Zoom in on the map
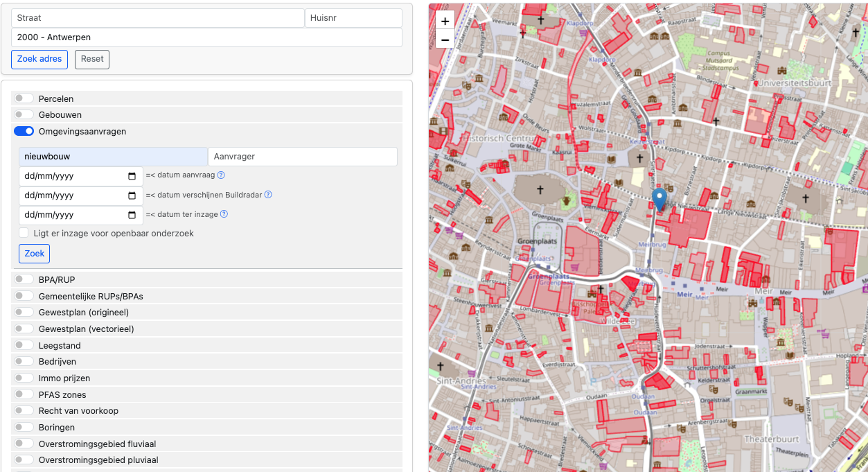This screenshot has width=868, height=472. pos(445,21)
